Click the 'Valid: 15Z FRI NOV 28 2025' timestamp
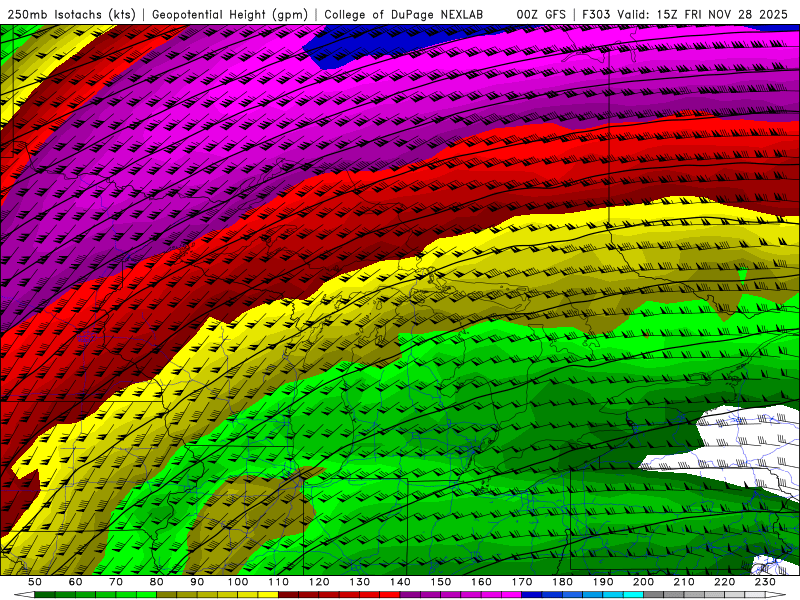 pos(703,15)
